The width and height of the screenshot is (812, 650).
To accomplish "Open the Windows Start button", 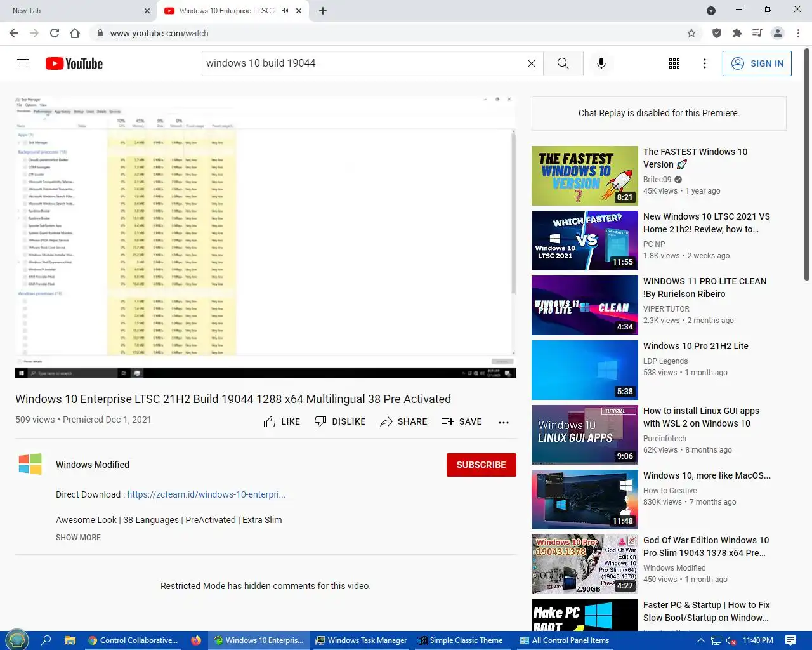I will (x=17, y=640).
